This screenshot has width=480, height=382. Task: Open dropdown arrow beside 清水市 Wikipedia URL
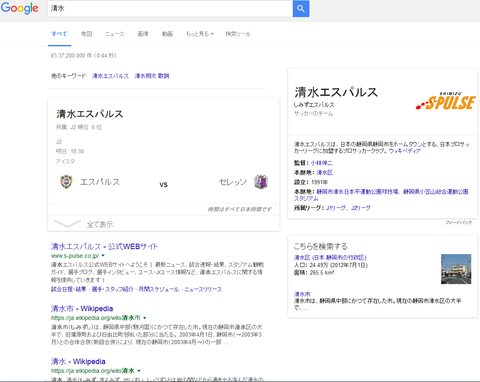tap(145, 318)
